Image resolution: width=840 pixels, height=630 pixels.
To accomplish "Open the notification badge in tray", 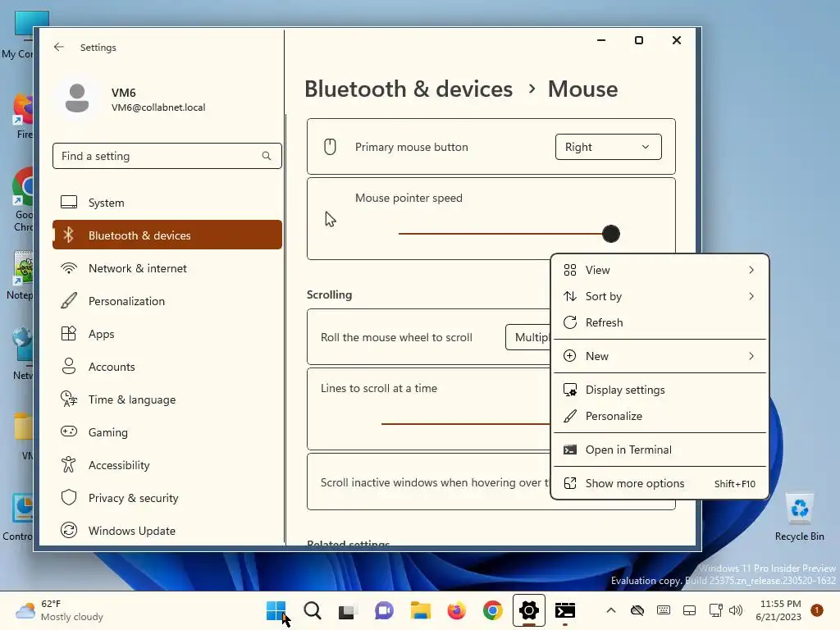I will pyautogui.click(x=817, y=610).
